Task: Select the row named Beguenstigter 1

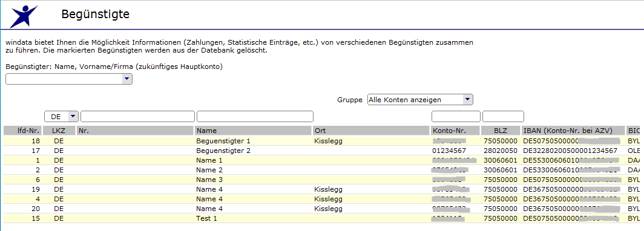Action: click(322, 141)
